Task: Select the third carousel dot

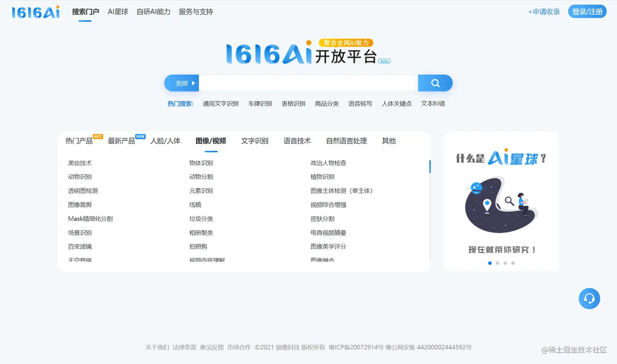Action: (x=505, y=263)
